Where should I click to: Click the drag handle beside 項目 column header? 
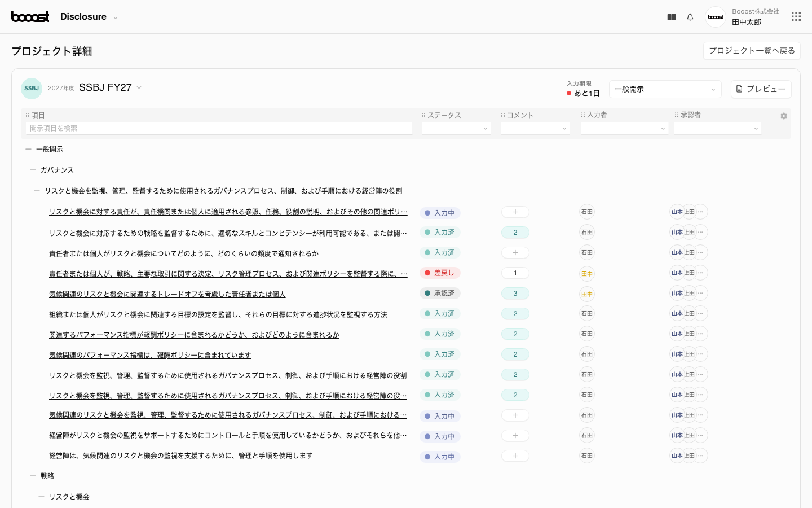[x=28, y=115]
